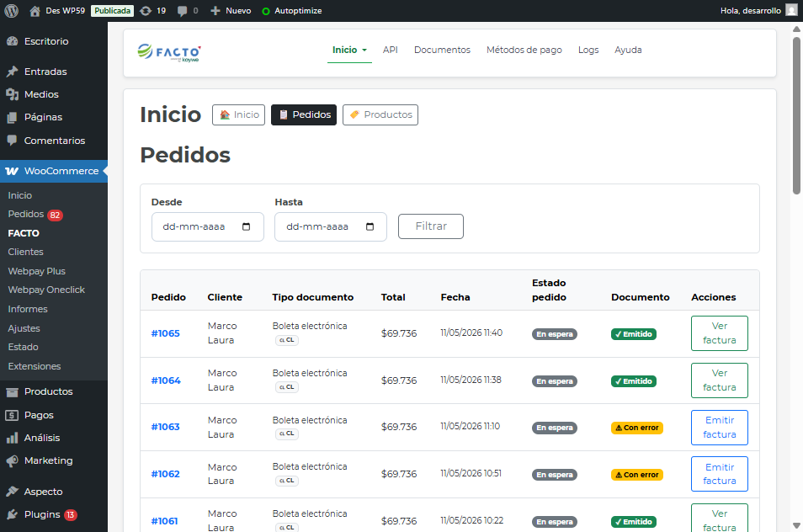Image resolution: width=803 pixels, height=532 pixels.
Task: Open the Des WP59 site home icon
Action: tap(35, 11)
